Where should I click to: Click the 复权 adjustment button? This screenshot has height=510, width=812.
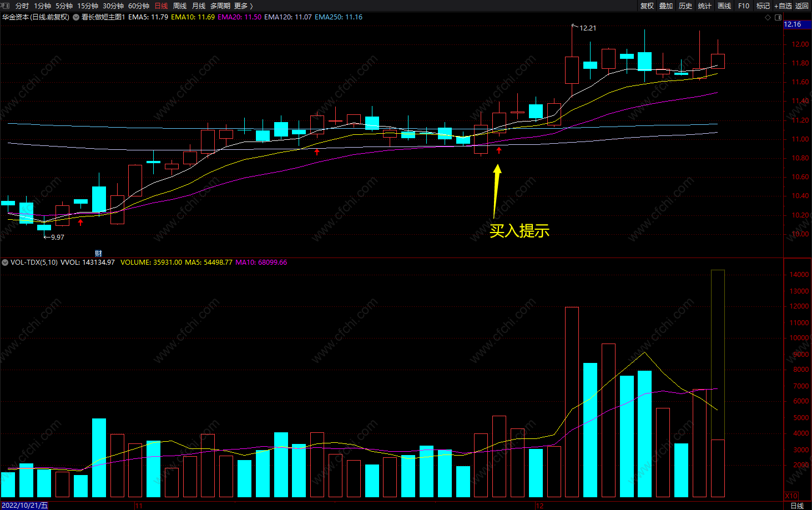click(647, 6)
